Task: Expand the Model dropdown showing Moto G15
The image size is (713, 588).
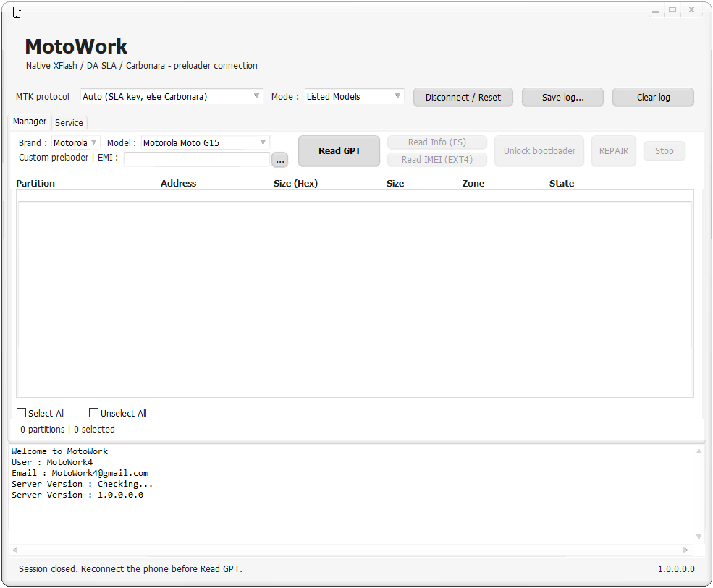Action: [x=205, y=142]
